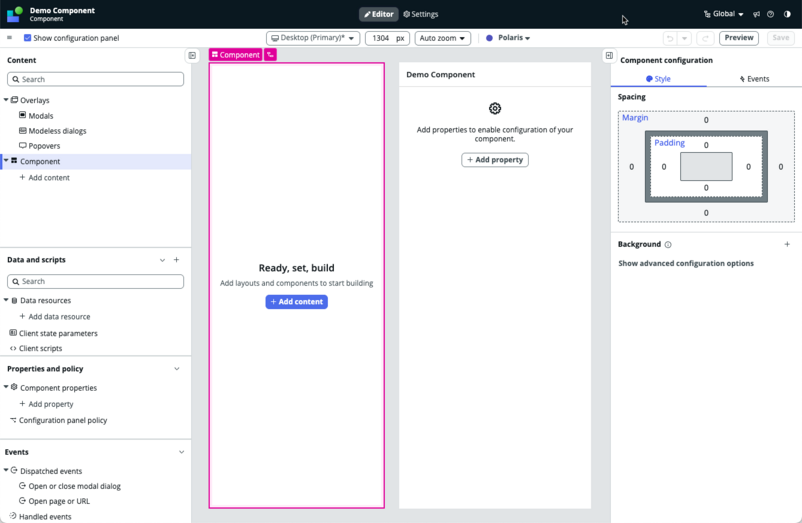802x523 pixels.
Task: Switch to the Events tab
Action: (x=754, y=79)
